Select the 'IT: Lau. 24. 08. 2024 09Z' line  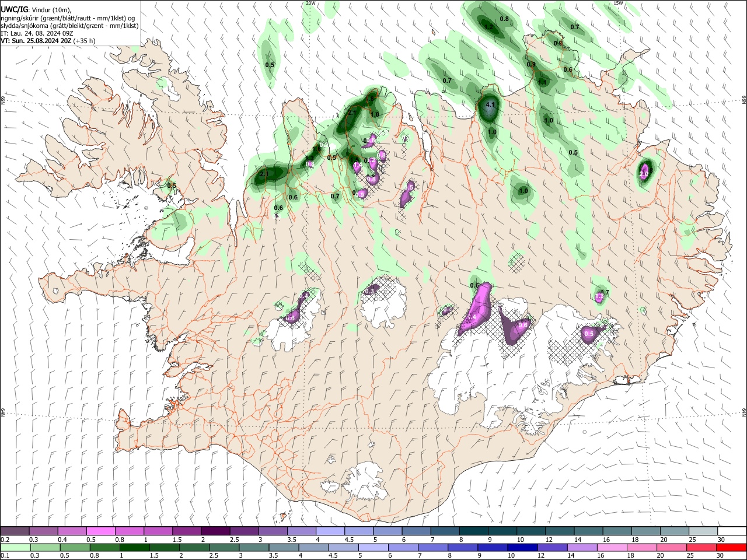click(37, 33)
